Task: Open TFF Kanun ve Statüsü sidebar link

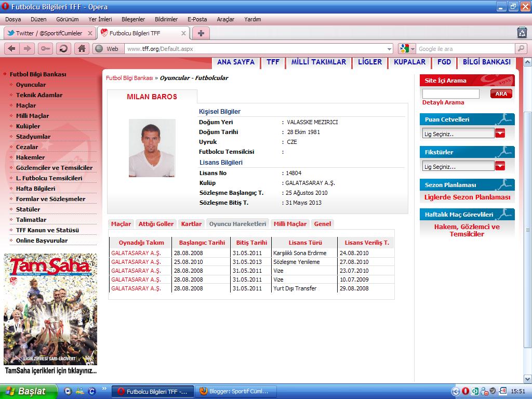Action: coord(47,230)
